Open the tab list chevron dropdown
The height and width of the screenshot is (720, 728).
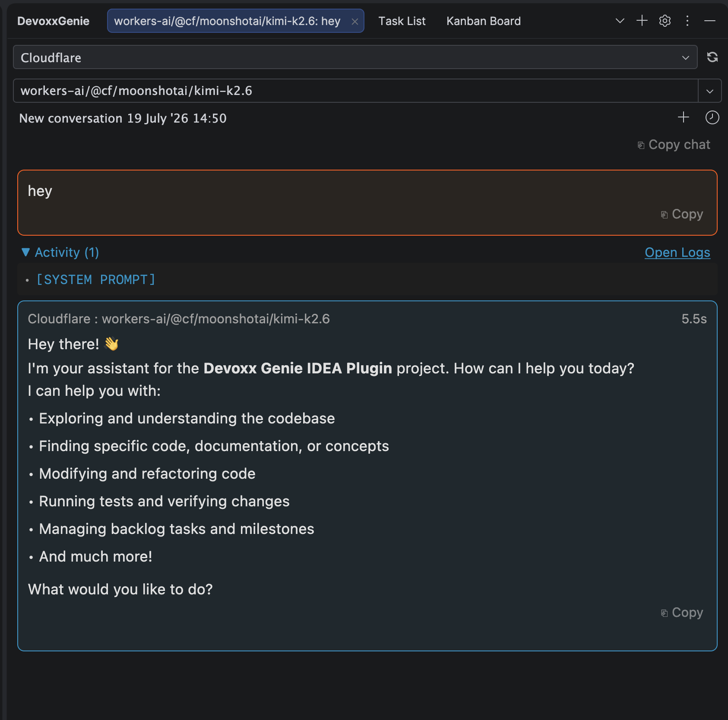tap(620, 21)
